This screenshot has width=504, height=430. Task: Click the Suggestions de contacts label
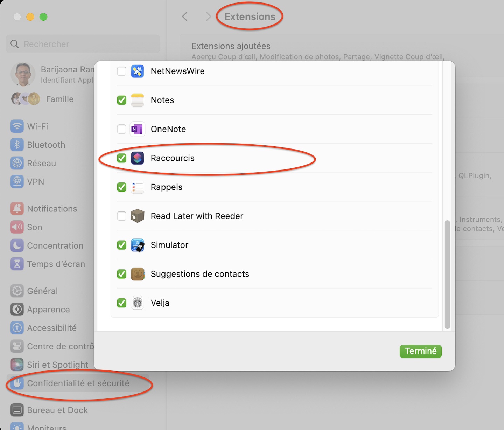200,274
